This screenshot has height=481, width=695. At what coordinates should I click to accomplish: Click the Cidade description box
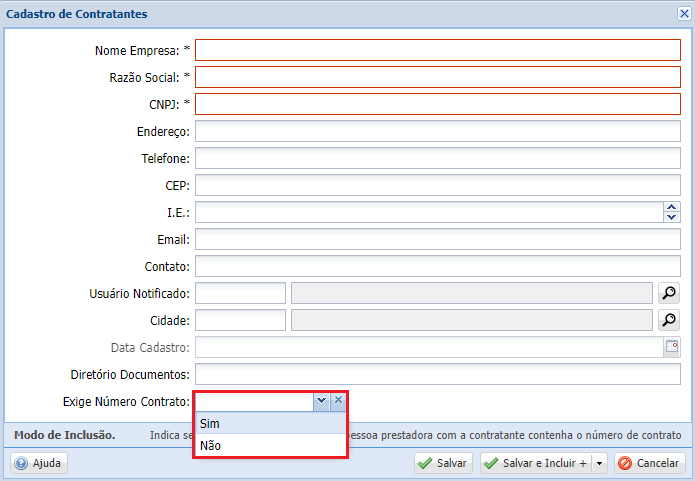472,320
